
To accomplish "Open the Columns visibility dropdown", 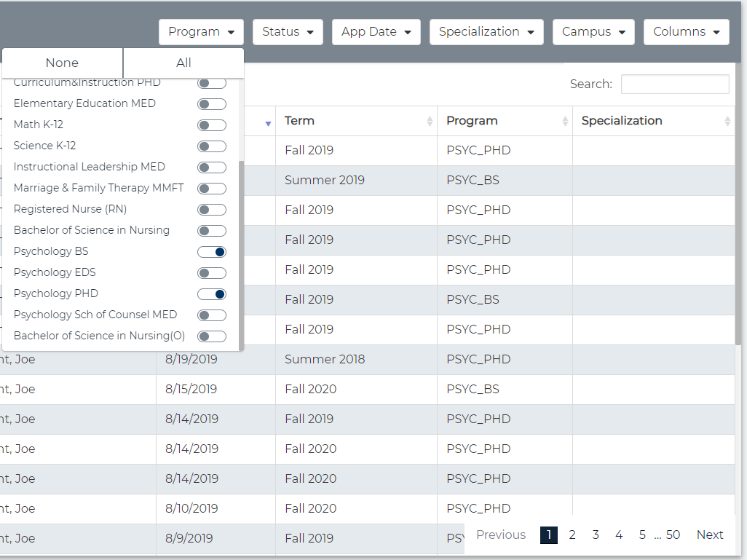I will tap(686, 32).
